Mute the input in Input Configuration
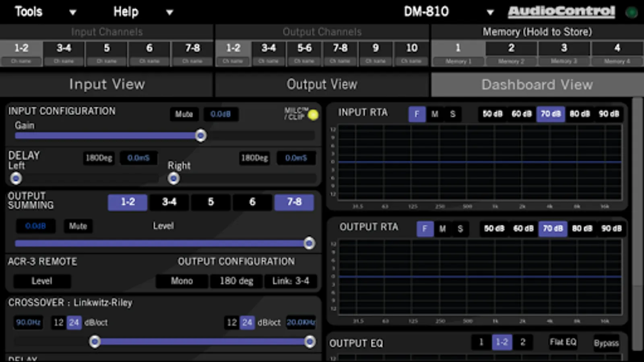Image resolution: width=644 pixels, height=362 pixels. pyautogui.click(x=184, y=114)
